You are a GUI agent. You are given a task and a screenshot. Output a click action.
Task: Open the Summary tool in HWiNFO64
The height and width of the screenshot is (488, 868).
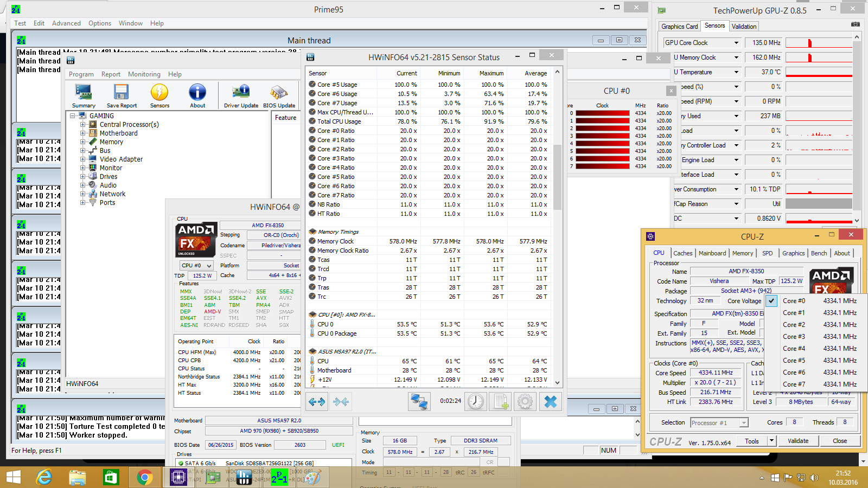click(84, 96)
